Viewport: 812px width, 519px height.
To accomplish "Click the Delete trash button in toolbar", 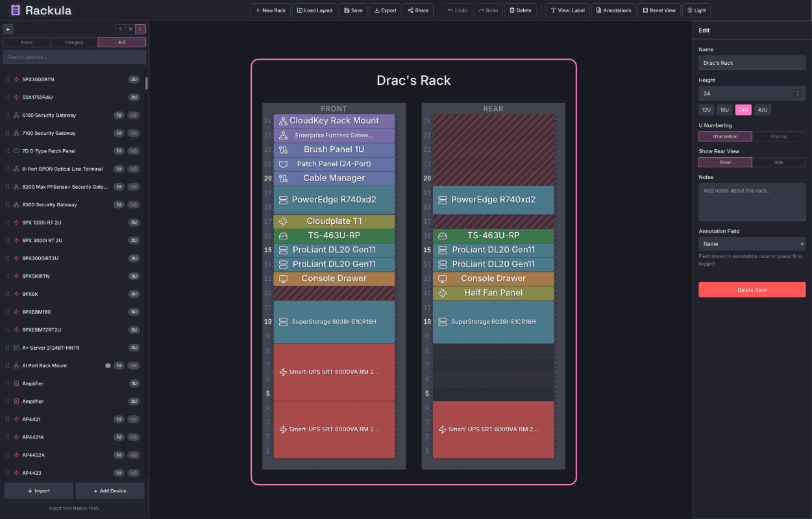I will (520, 10).
